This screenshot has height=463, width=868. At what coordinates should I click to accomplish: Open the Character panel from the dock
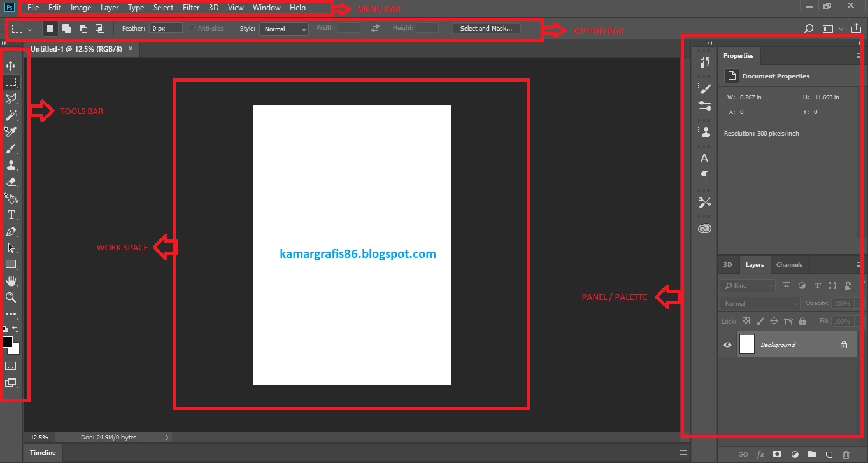704,157
